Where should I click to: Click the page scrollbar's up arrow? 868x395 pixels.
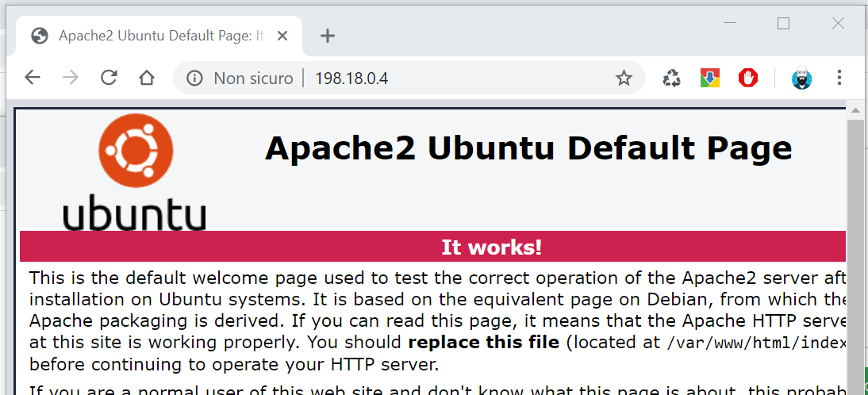[855, 110]
